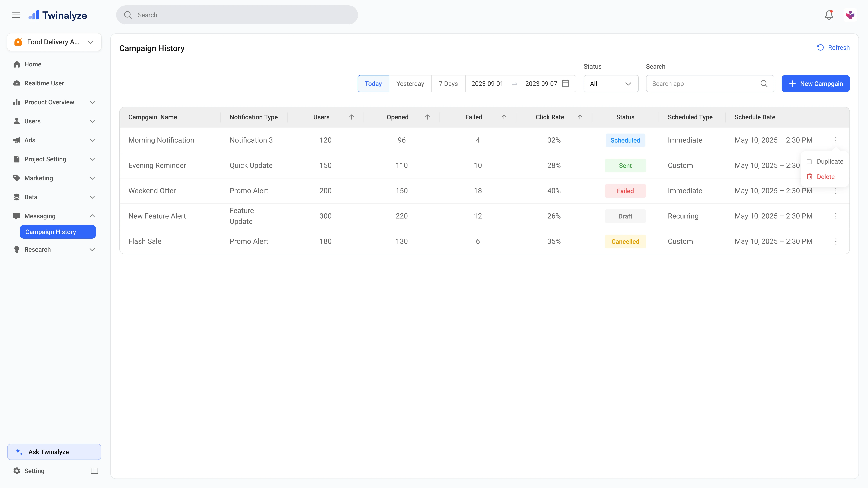
Task: Toggle the sidebar collapse icon
Action: point(94,471)
